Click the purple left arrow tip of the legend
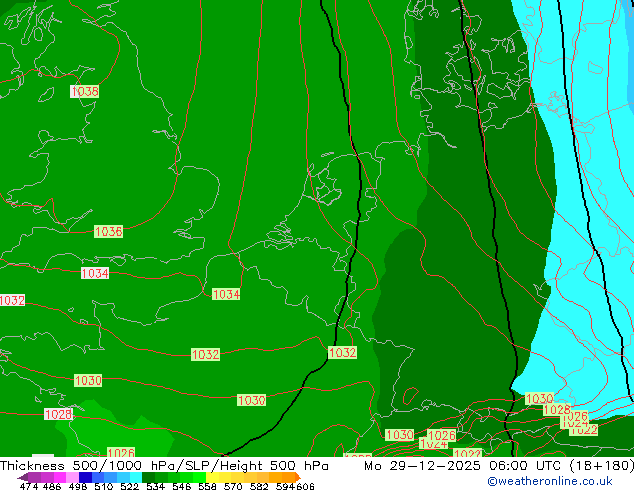This screenshot has height=490, width=634. pos(21,478)
